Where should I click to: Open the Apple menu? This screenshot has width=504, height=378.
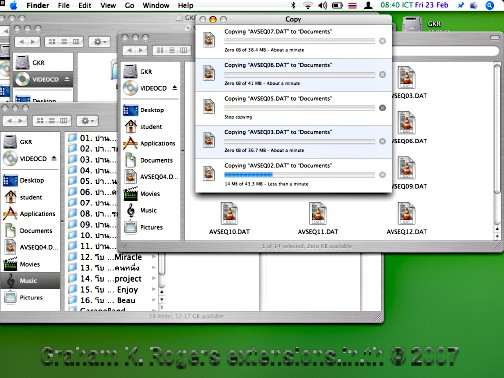14,5
